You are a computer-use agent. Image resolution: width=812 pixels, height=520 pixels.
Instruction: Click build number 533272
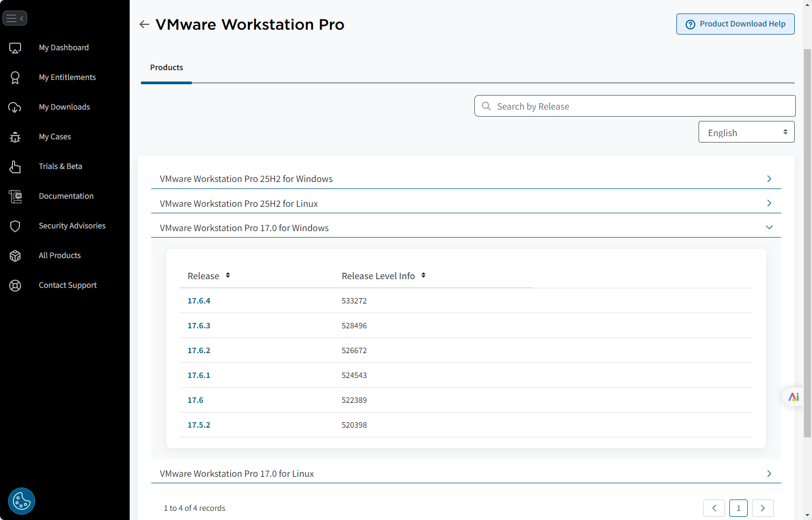(354, 301)
